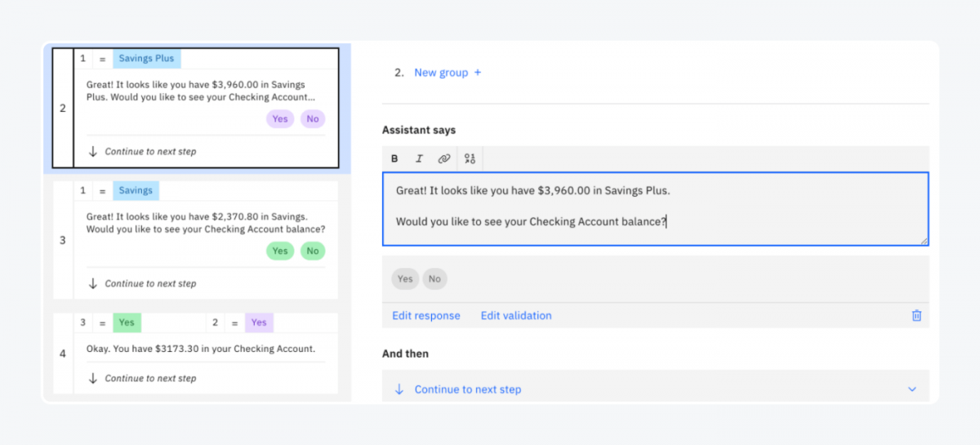Click the purple No chip in step 2

[312, 119]
